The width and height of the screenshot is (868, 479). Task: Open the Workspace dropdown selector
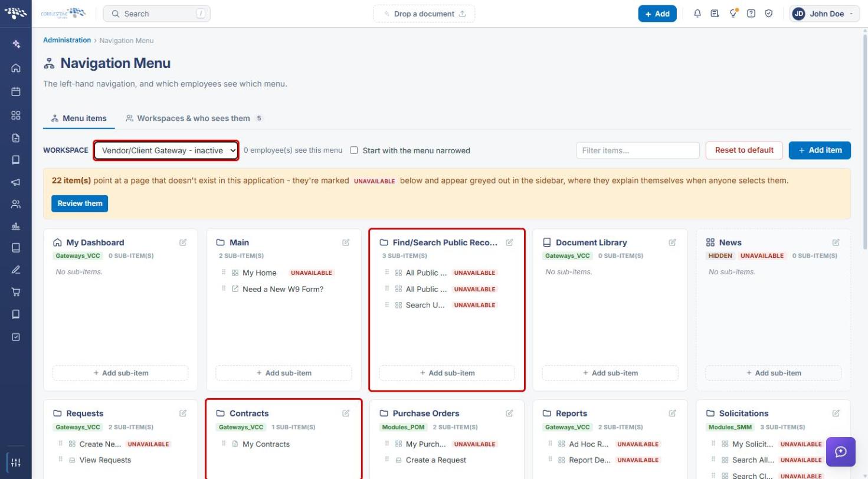[x=166, y=150]
